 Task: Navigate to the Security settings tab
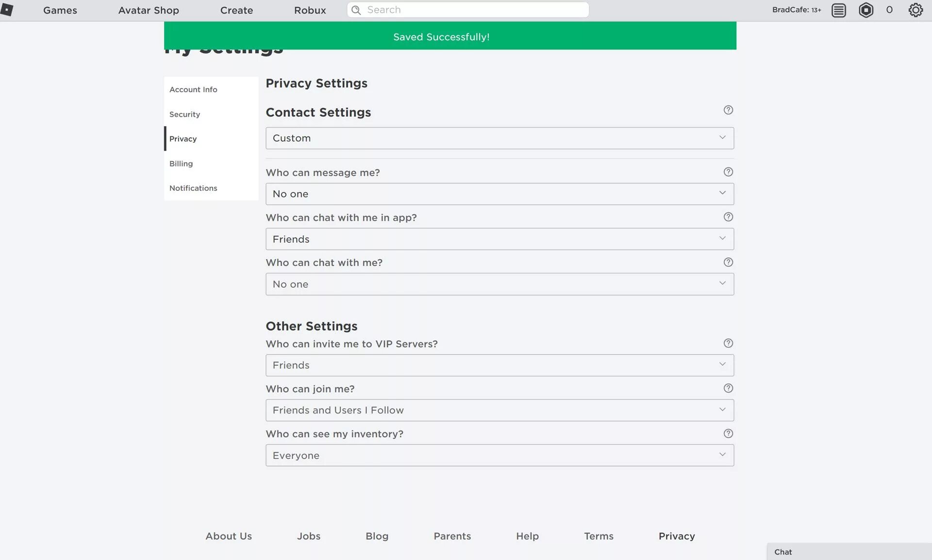tap(184, 114)
